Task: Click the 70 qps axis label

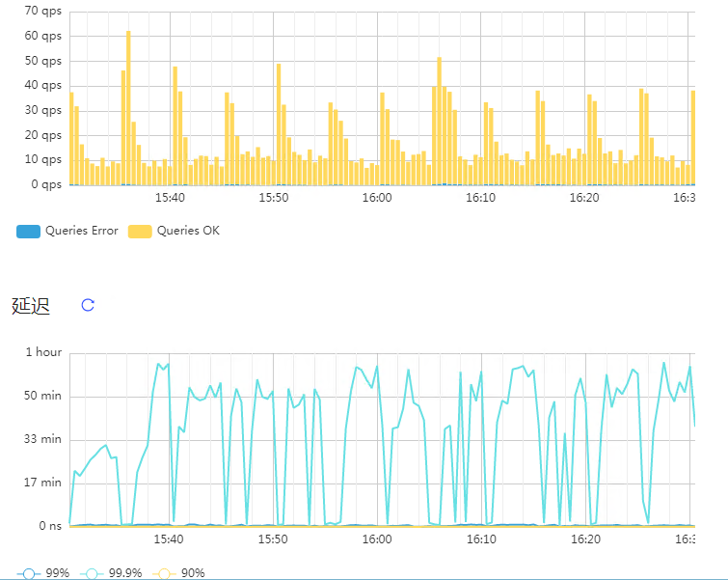Action: pyautogui.click(x=42, y=11)
